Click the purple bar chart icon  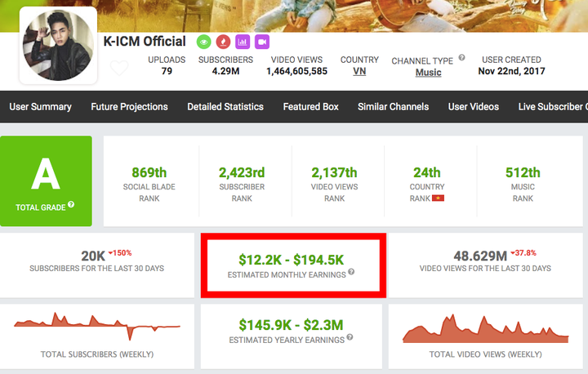243,41
